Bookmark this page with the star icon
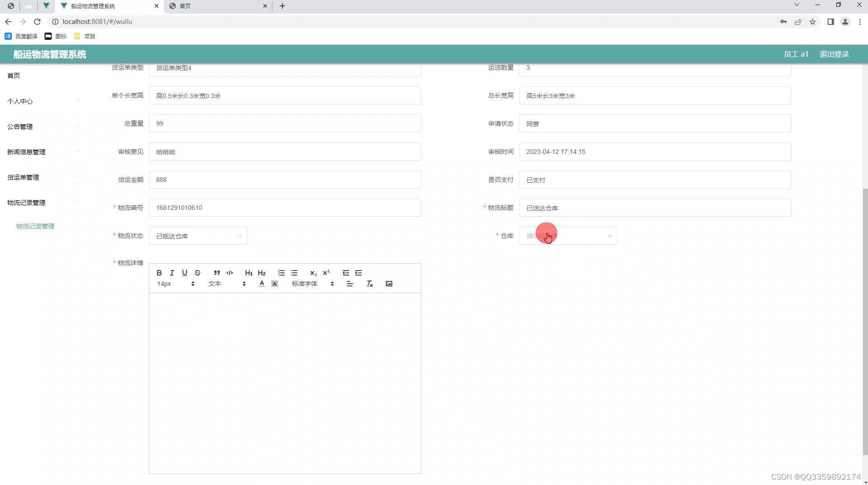868x485 pixels. pyautogui.click(x=812, y=22)
